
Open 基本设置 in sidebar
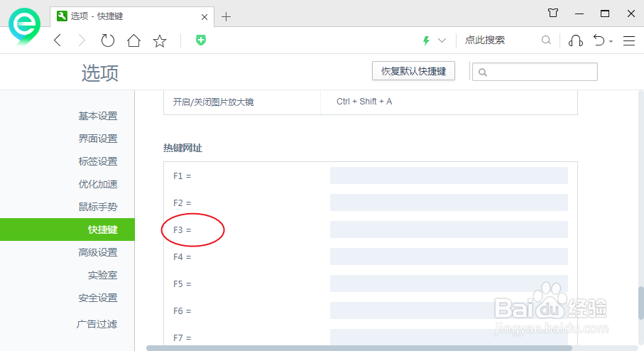[x=98, y=116]
